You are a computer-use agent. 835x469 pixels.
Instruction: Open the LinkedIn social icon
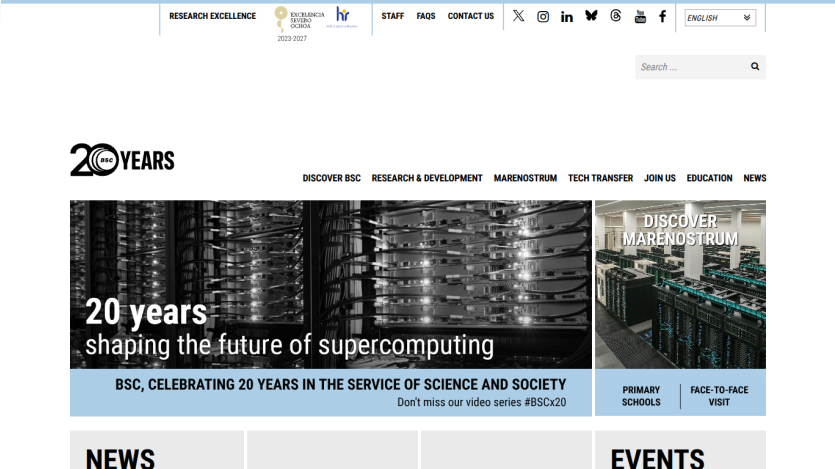click(x=567, y=17)
